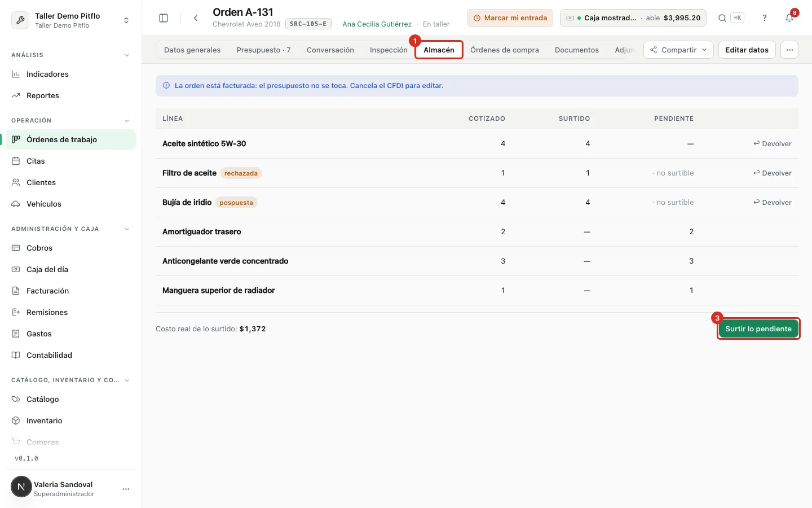Screen dimensions: 812x508
Task: Click Inventario box icon in sidebar
Action: [16, 421]
